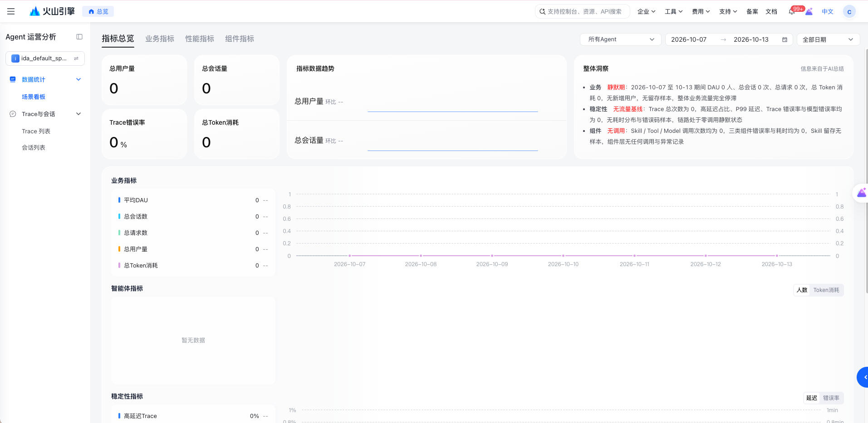Open the floating AI assistant bubble at right edge
Screen dimensions: 868x423
pos(861,193)
